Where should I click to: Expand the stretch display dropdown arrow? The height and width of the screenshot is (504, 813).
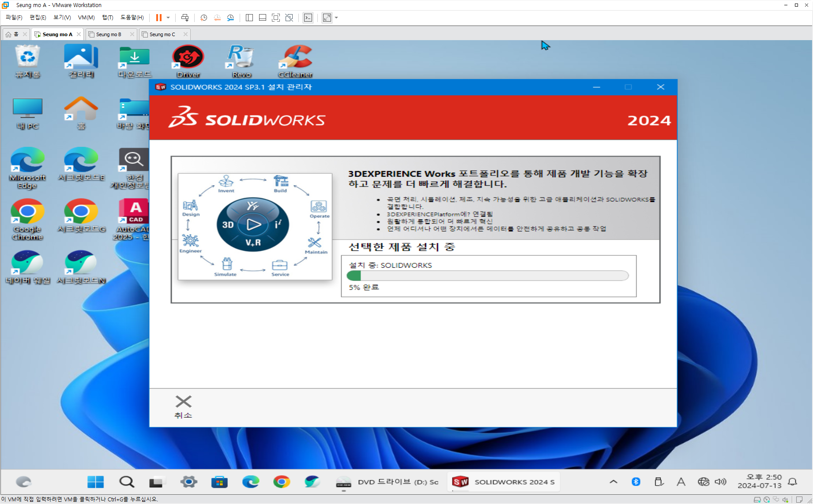[336, 18]
